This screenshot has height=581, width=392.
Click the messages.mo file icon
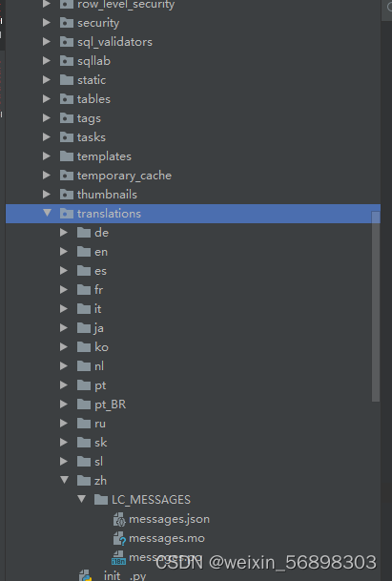119,538
